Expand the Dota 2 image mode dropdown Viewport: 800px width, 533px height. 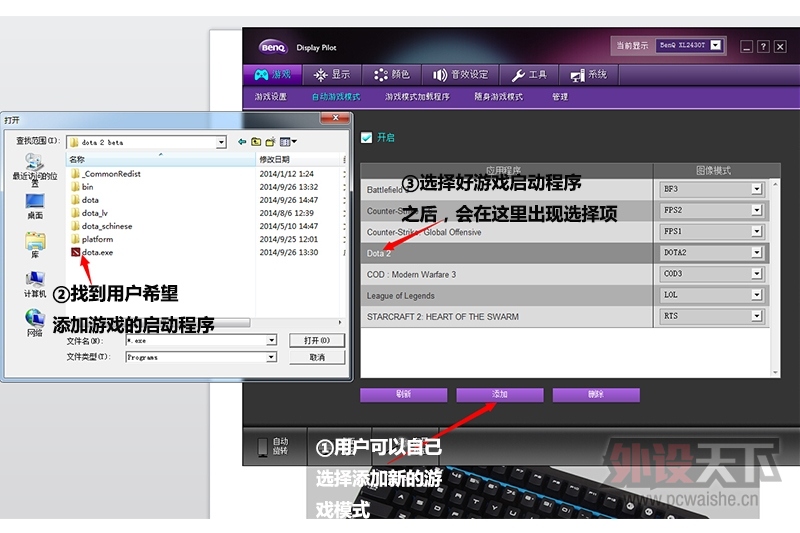tap(756, 253)
